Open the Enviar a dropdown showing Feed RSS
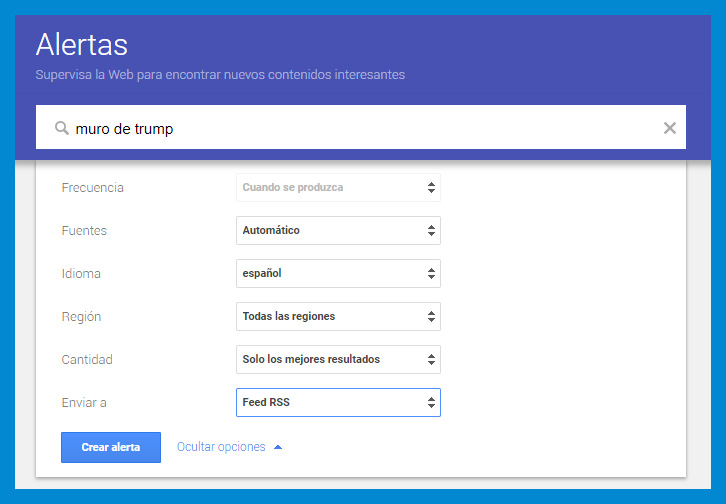Screen dimensions: 726x504 [338, 403]
